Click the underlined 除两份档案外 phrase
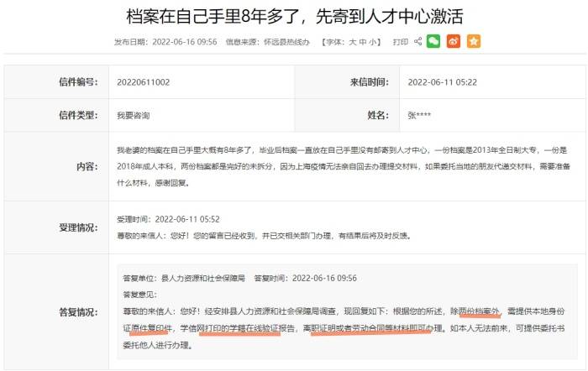 click(x=475, y=311)
